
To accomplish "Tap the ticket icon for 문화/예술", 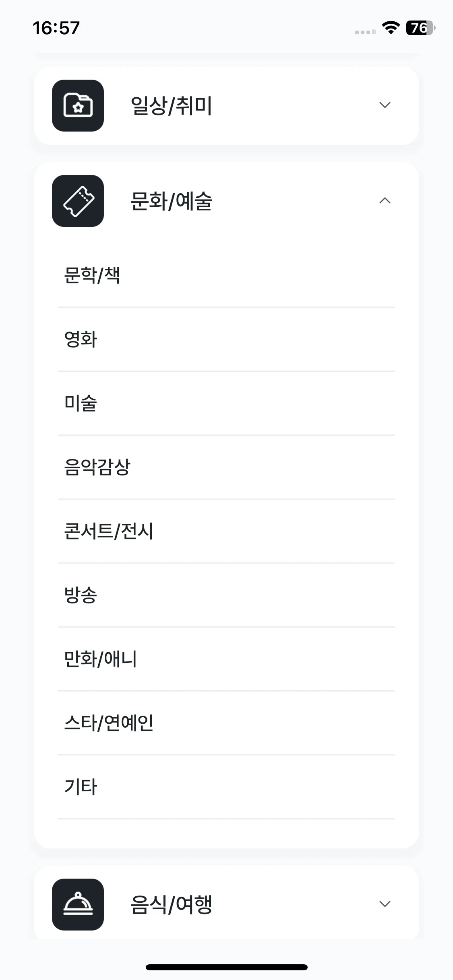I will tap(78, 201).
